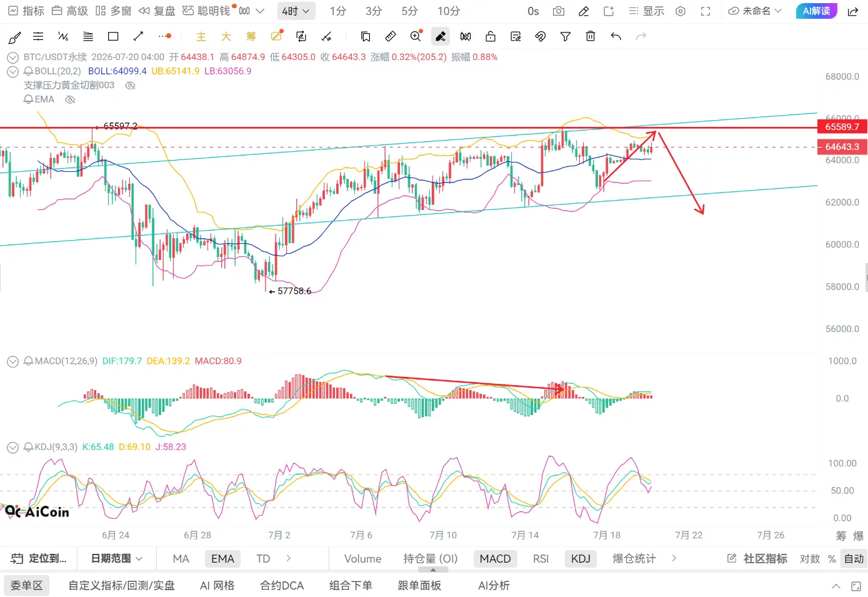Collapse the BTC/USDT main chart legend
The width and height of the screenshot is (868, 597).
(12, 57)
